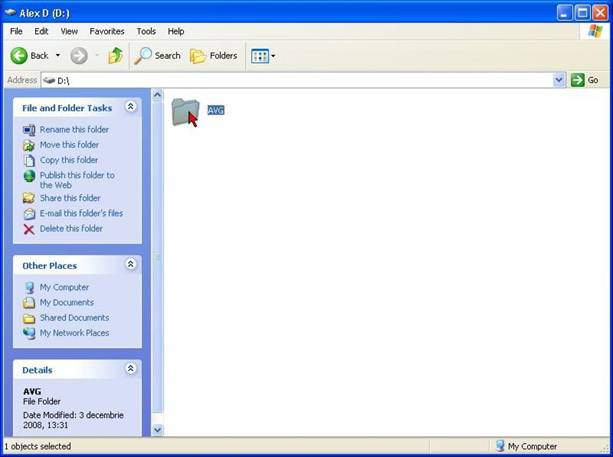613x457 pixels.
Task: Open the Tools menu
Action: click(146, 31)
